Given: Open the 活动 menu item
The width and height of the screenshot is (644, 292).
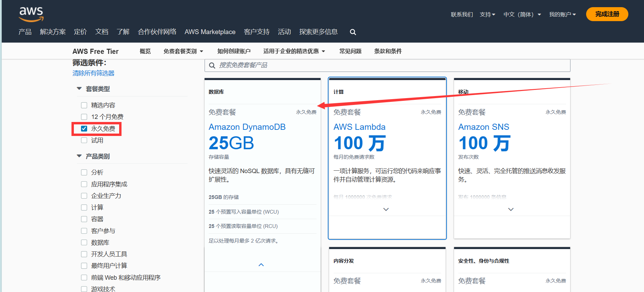Looking at the screenshot, I should (x=284, y=32).
